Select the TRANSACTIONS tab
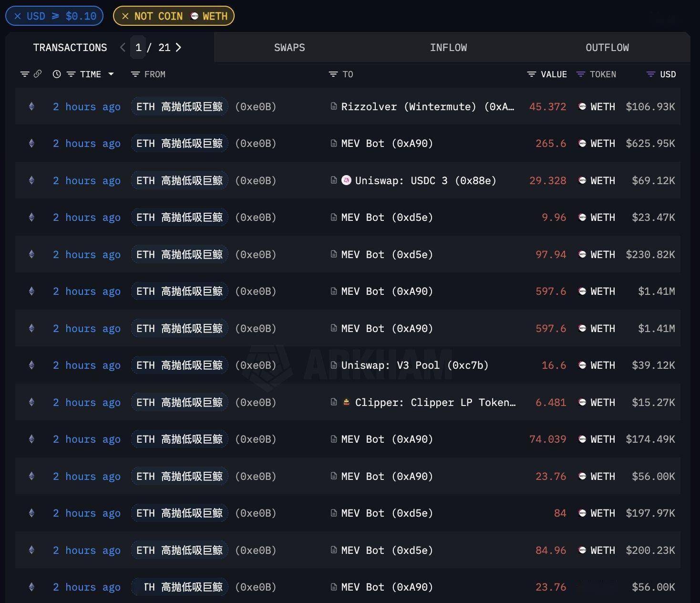700x603 pixels. tap(70, 47)
